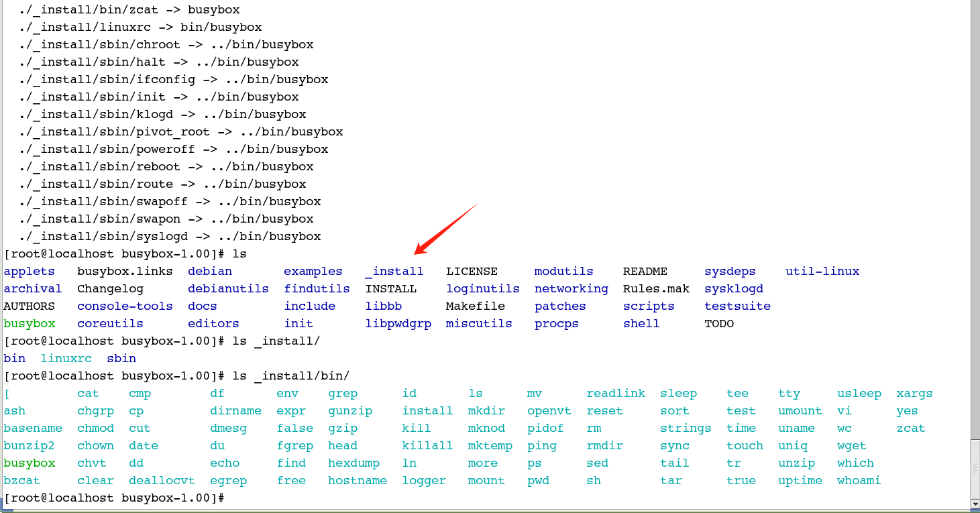The height and width of the screenshot is (513, 980).
Task: Click the 'testsuite' directory entry
Action: pyautogui.click(x=737, y=306)
